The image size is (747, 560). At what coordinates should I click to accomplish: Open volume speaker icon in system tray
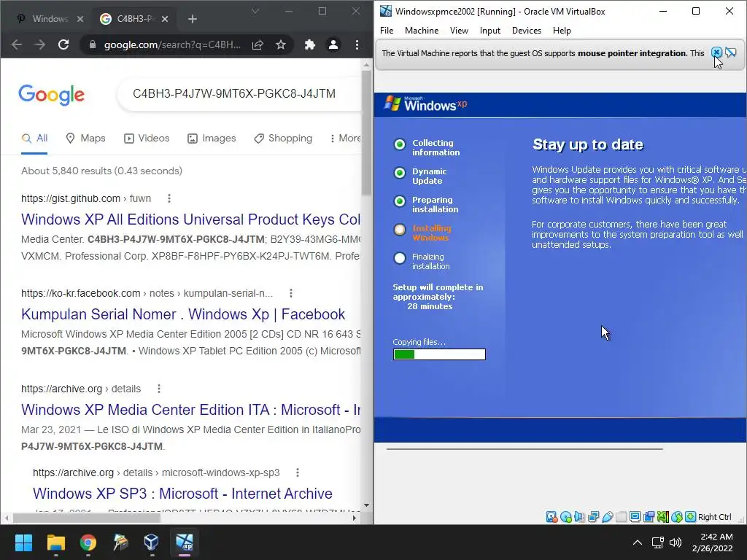[676, 542]
